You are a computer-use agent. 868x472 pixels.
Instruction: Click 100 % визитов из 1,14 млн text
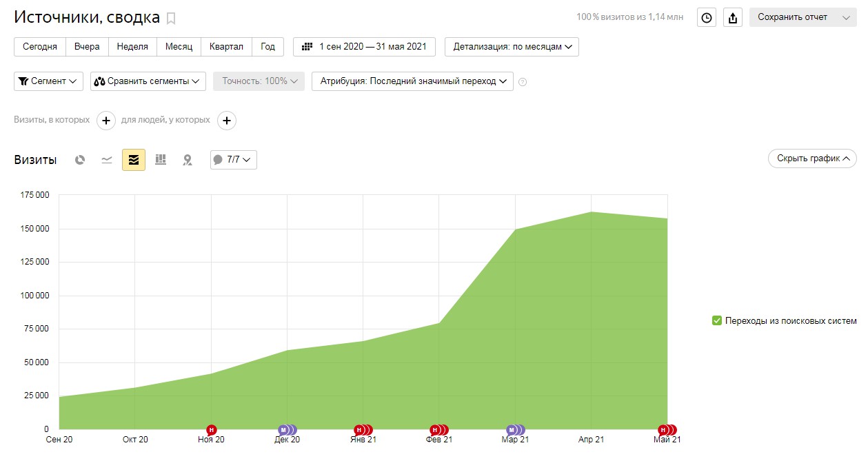tap(630, 17)
